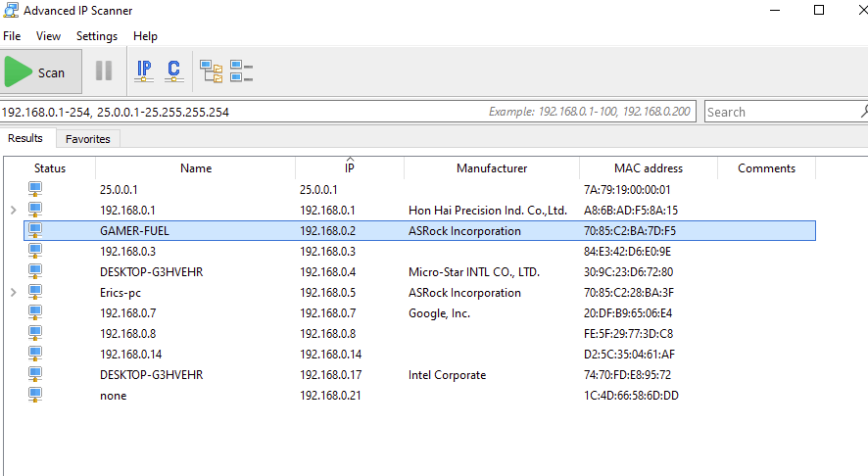Click MAC address A8:6B:AD:F5:8A:15
This screenshot has height=476, width=868.
631,211
